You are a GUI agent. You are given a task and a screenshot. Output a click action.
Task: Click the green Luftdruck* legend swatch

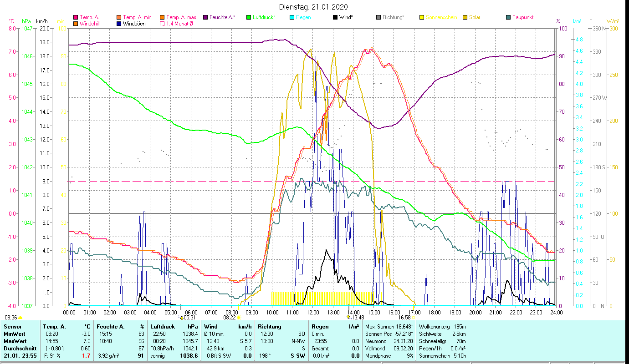tap(249, 17)
